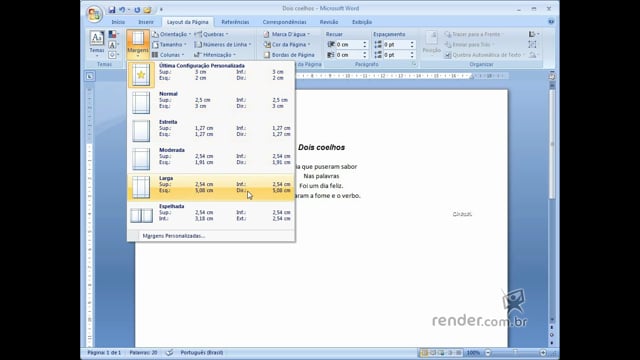Select Última Configuração Personalizada margin preset
The width and height of the screenshot is (640, 360).
(211, 74)
